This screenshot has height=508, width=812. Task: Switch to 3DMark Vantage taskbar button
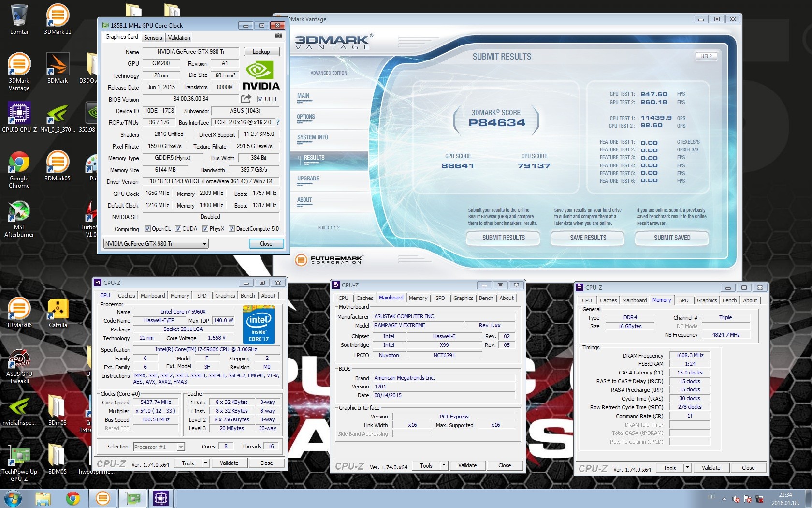(x=102, y=498)
